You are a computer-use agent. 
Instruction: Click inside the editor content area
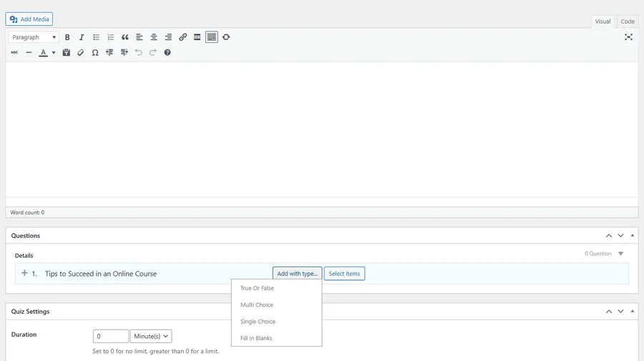(321, 130)
